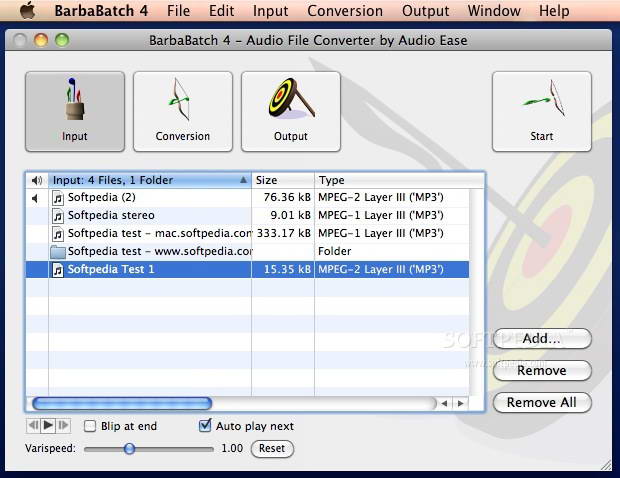Click the Type column header
Screen dimensions: 620x478
tap(399, 180)
